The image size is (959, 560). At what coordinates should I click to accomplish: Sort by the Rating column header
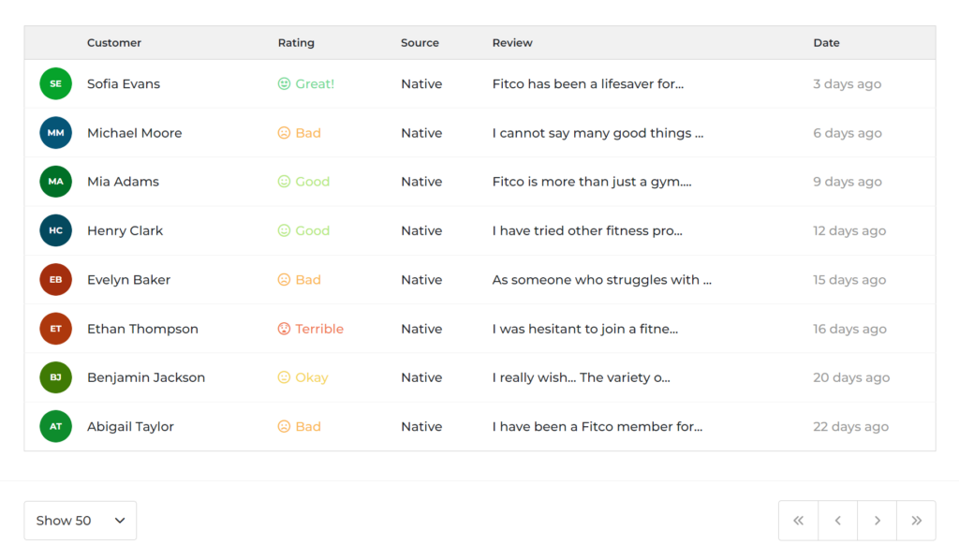click(x=296, y=43)
